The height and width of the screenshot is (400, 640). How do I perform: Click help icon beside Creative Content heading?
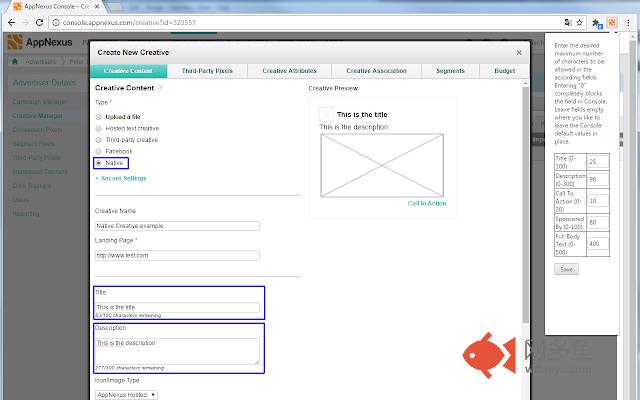click(160, 88)
